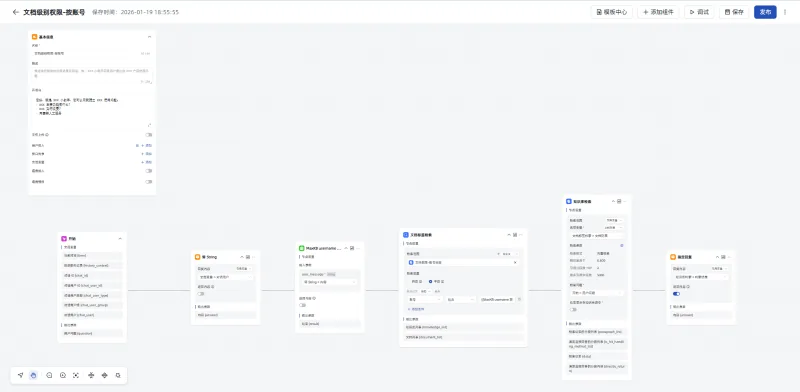Click the description textarea in 基本信息

point(92,76)
